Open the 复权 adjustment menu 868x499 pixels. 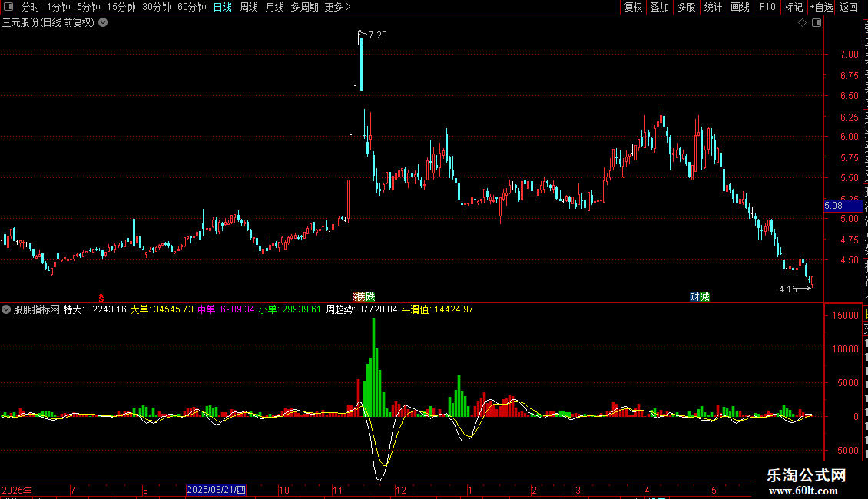coord(633,7)
